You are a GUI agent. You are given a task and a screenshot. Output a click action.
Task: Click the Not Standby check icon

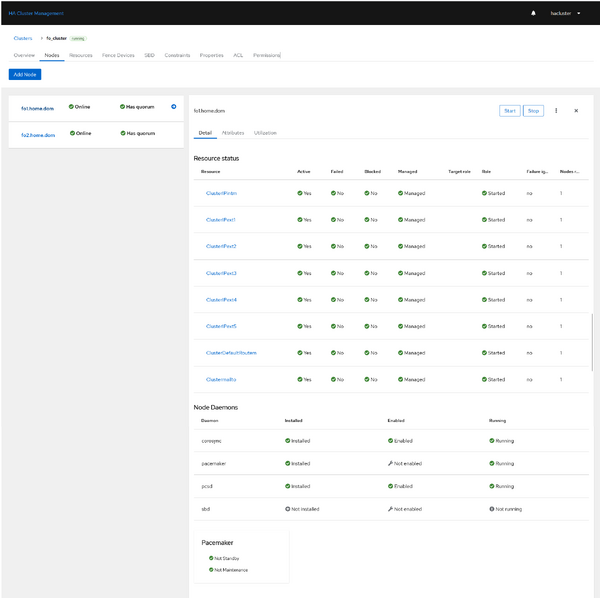click(x=211, y=558)
